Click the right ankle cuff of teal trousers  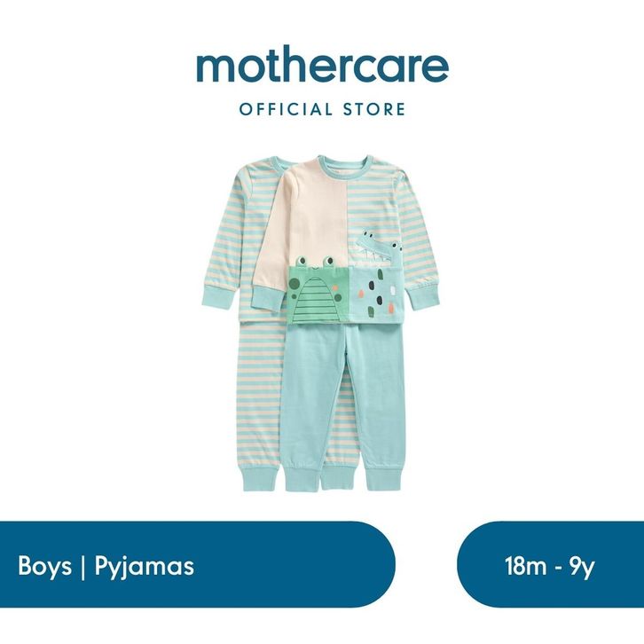pos(383,475)
